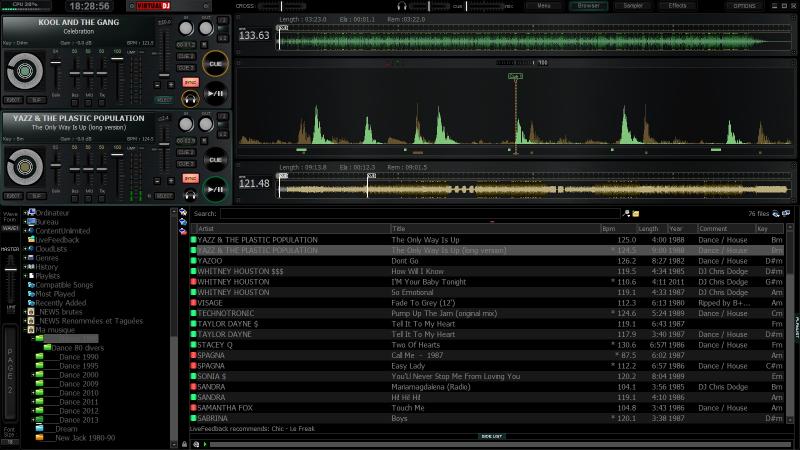Click the lock icon below the folder tree

184,444
